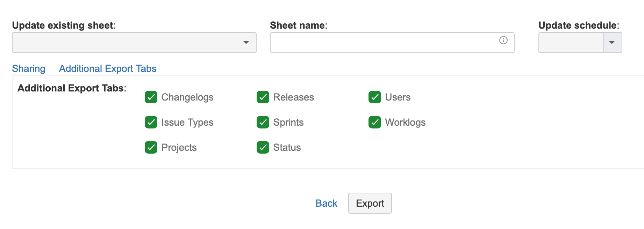Click the Update schedule combo box field
Screen dimensions: 644x229
click(x=571, y=43)
